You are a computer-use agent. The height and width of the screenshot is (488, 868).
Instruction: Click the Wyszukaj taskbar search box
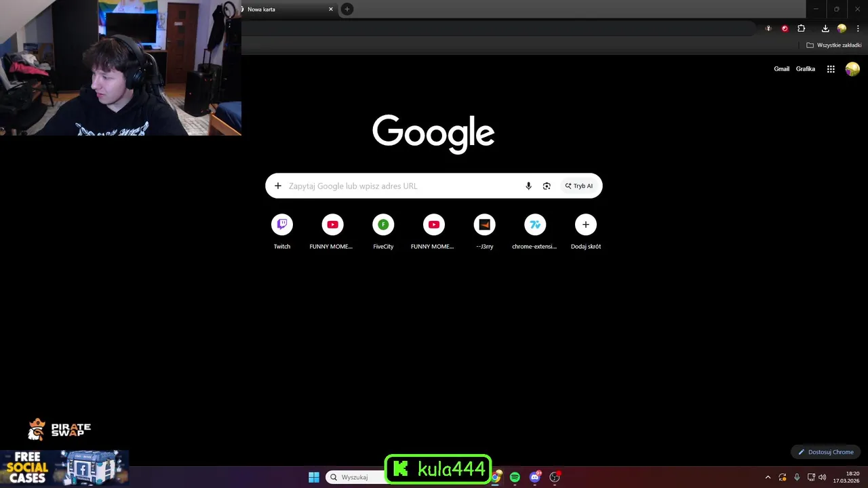[x=356, y=477]
